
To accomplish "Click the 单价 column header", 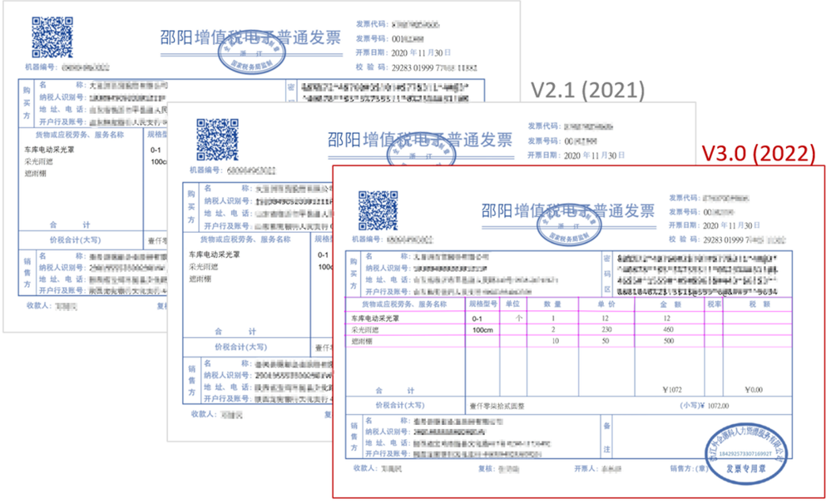I will [x=606, y=304].
